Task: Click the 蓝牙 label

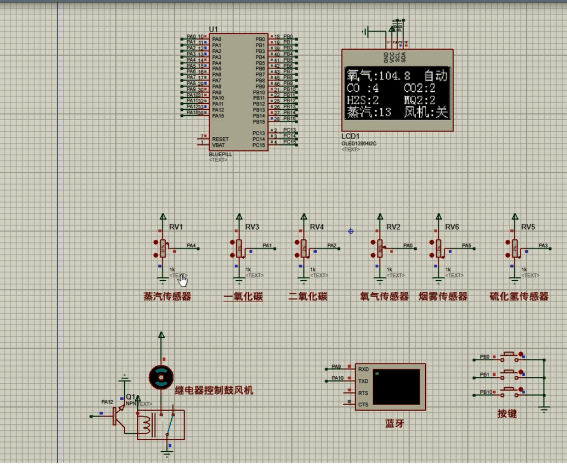Action: [395, 423]
